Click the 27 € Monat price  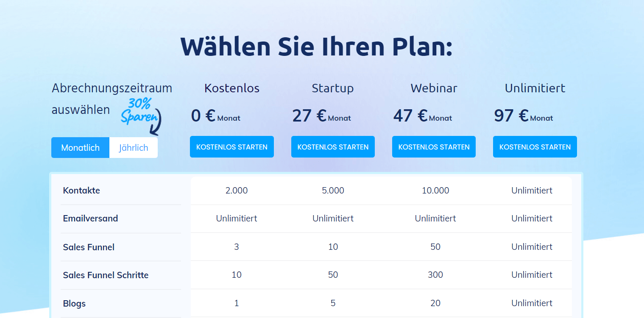point(321,116)
